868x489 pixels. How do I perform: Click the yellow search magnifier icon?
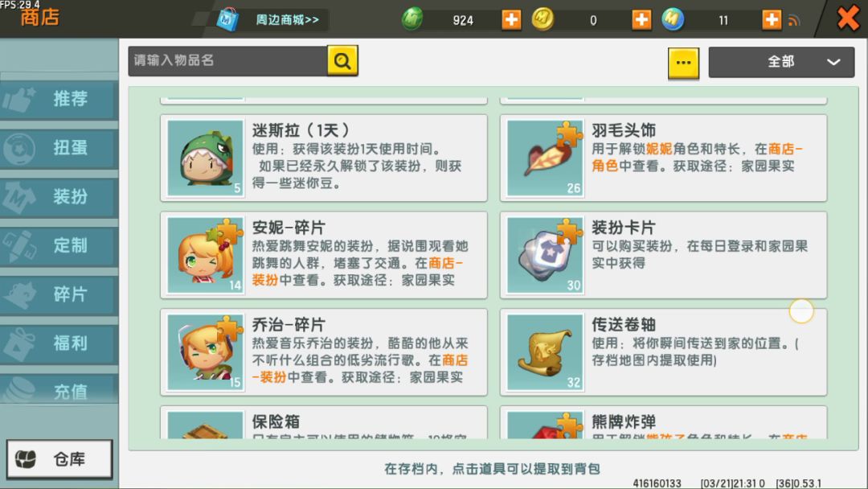click(342, 60)
